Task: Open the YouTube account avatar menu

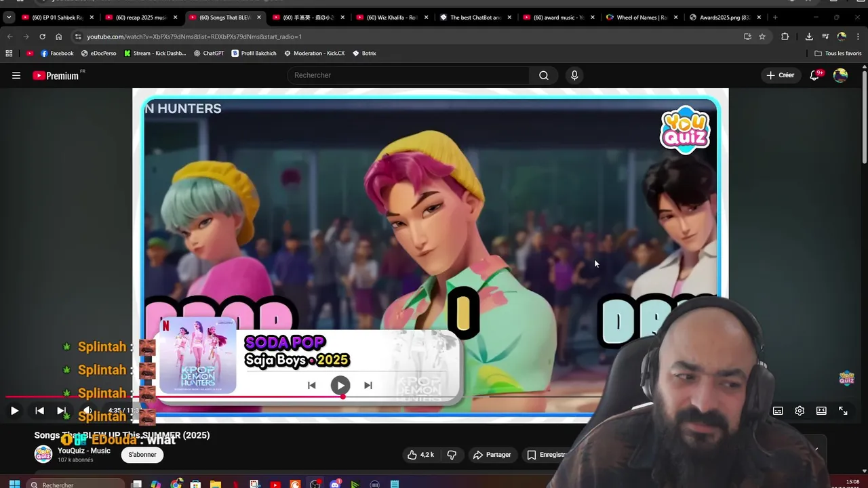Action: (x=840, y=75)
